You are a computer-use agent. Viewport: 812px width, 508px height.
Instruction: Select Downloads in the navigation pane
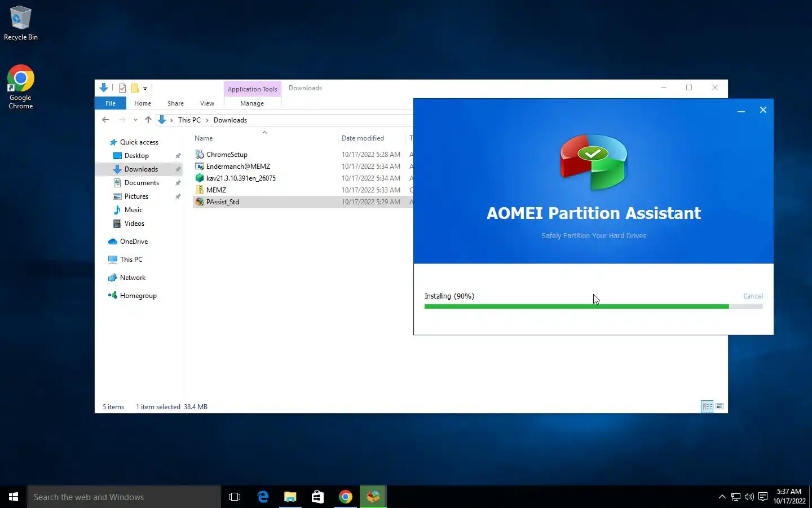coord(141,169)
